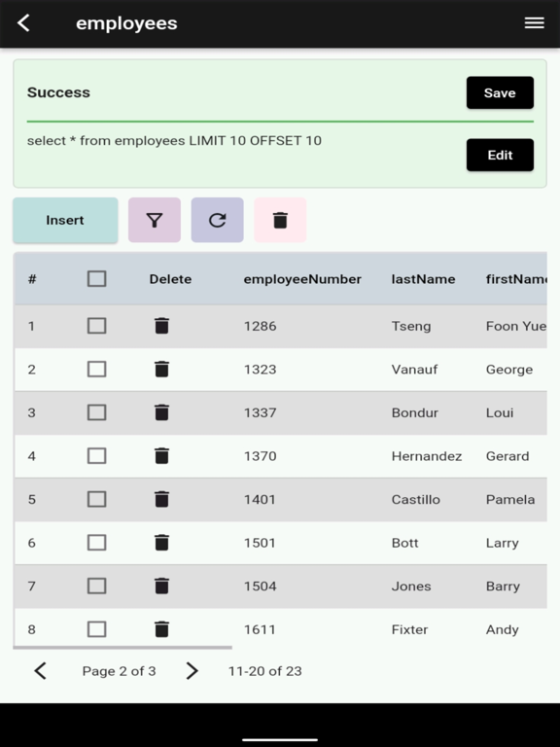Image resolution: width=560 pixels, height=747 pixels.
Task: Delete row for employee Tseng
Action: coord(162,326)
